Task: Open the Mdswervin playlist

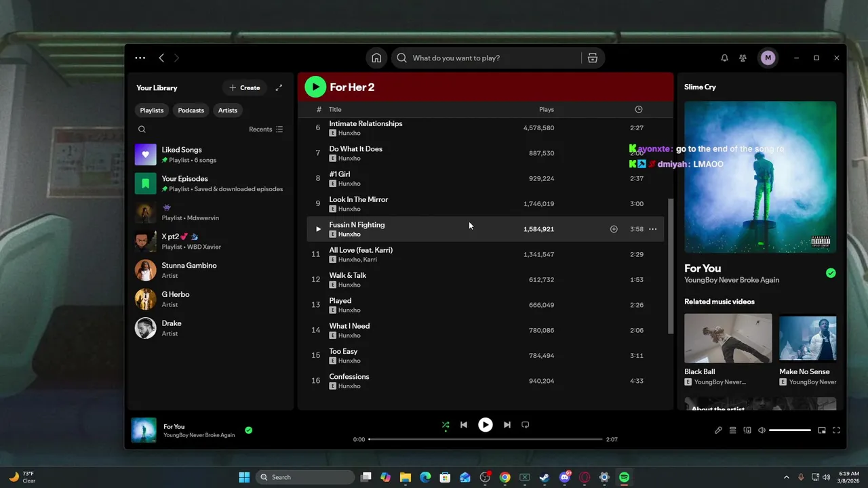Action: (211, 213)
